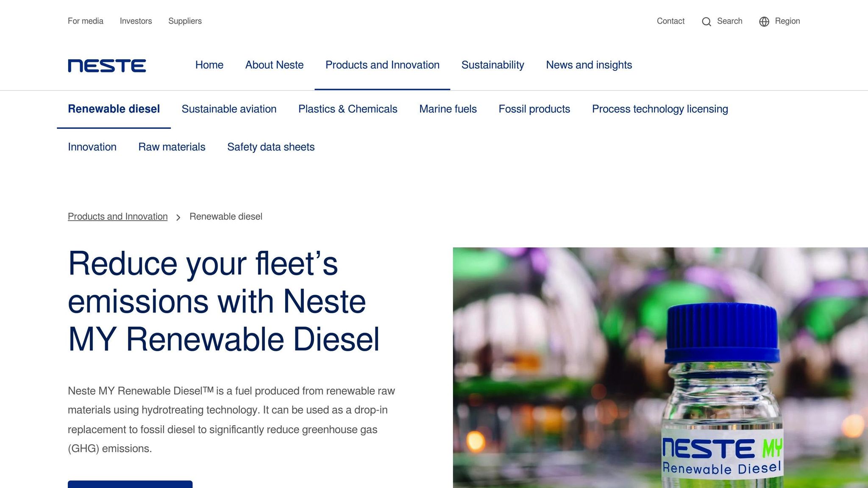Go to the Home menu item
This screenshot has width=868, height=488.
click(209, 65)
